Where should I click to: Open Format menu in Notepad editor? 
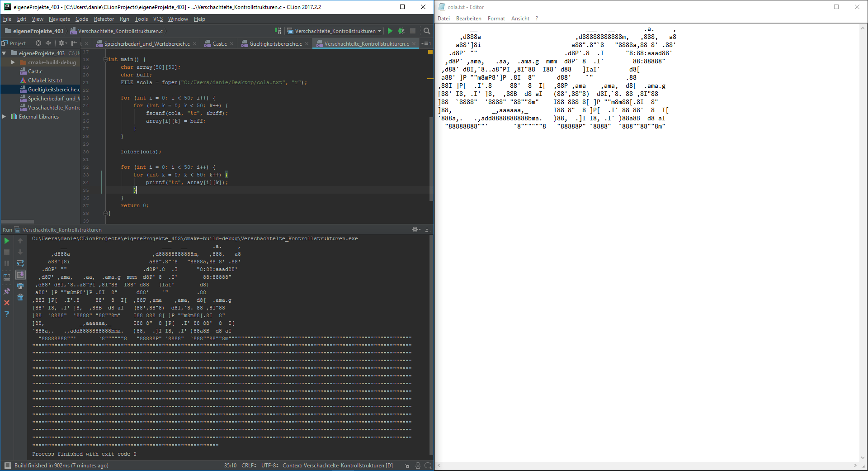point(496,19)
